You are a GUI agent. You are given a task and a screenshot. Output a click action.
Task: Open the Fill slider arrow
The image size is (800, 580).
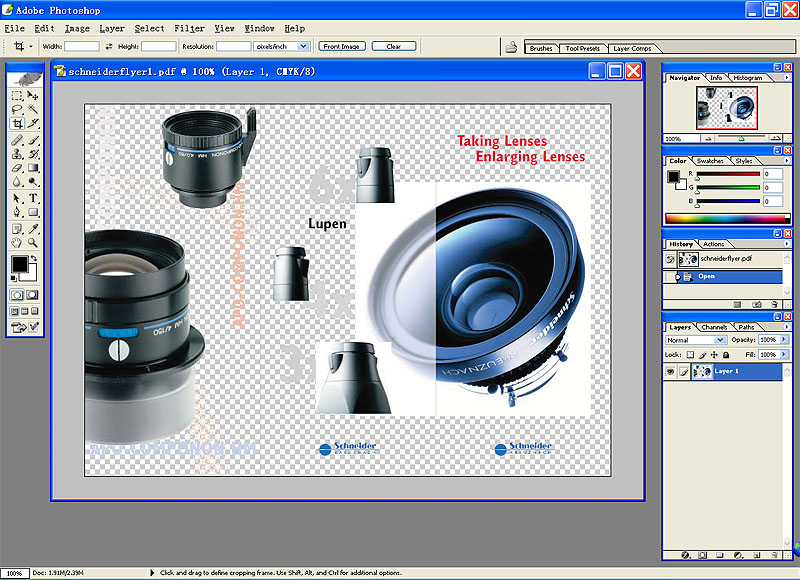click(x=784, y=354)
